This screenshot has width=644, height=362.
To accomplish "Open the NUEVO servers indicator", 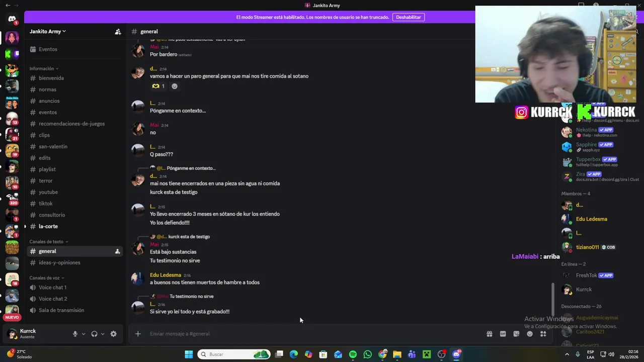I will point(12,317).
